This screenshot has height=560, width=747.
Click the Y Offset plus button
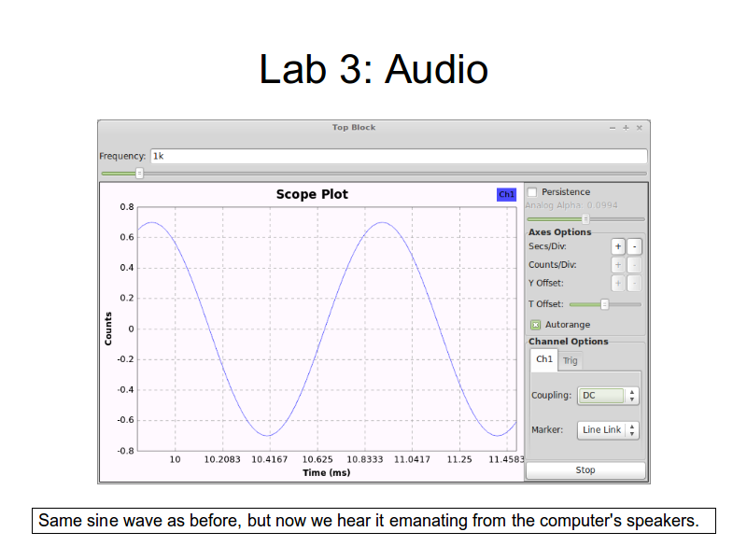[618, 283]
